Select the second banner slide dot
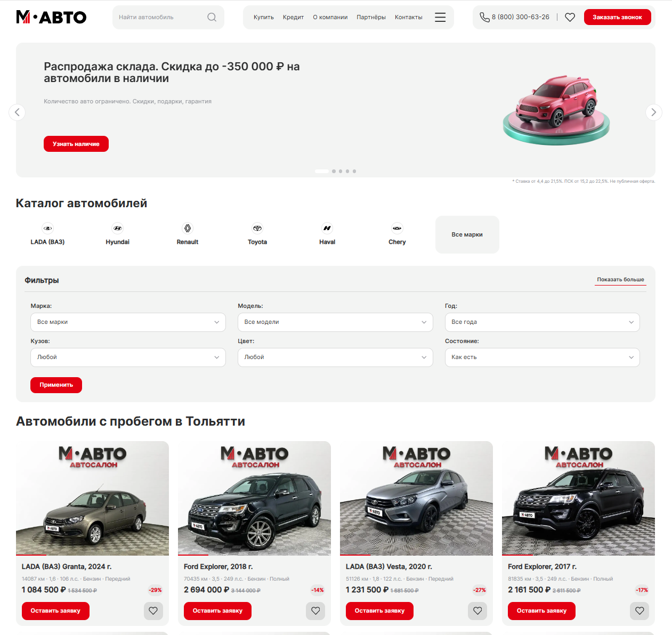672x635 pixels. point(334,171)
